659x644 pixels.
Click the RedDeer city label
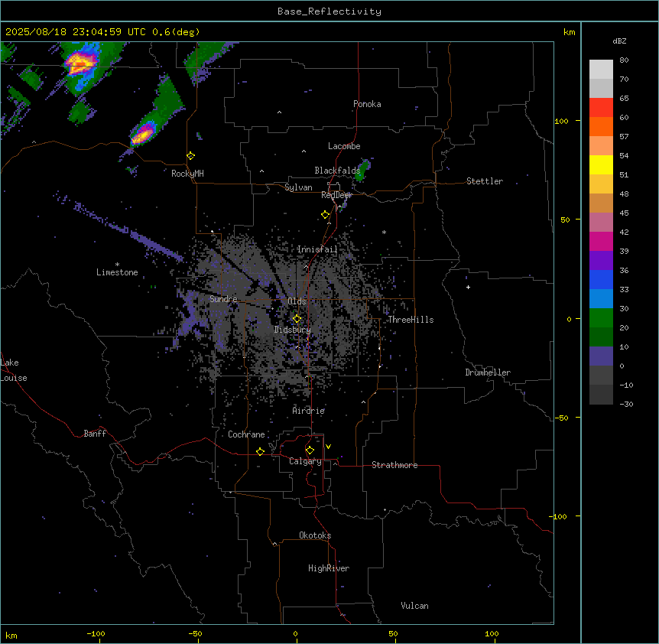pos(336,195)
